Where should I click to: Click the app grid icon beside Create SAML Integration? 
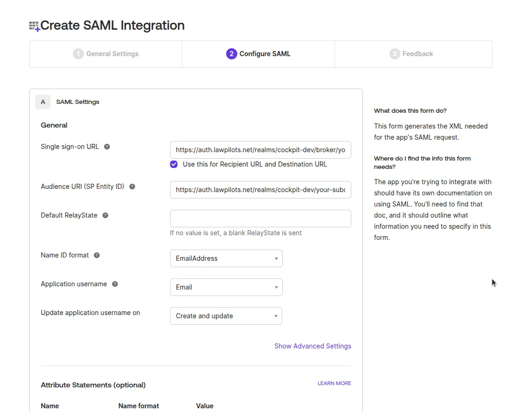tap(34, 26)
